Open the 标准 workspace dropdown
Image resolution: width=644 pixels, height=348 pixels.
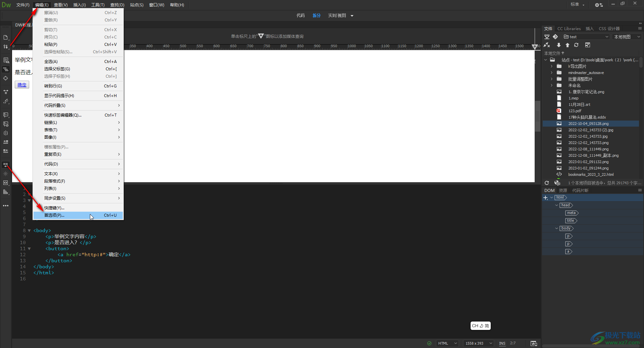[578, 4]
